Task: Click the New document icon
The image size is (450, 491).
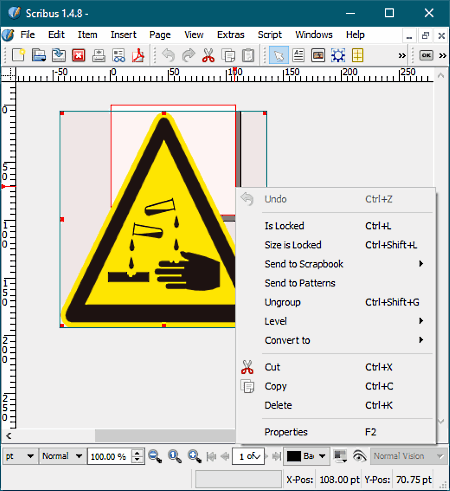Action: click(x=19, y=55)
